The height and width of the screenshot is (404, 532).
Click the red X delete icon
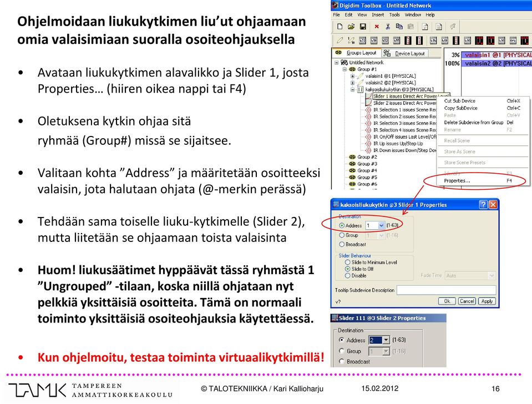[377, 27]
